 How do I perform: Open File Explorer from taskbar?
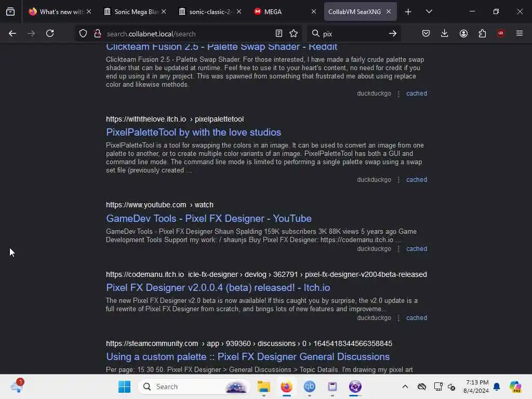[x=263, y=387]
